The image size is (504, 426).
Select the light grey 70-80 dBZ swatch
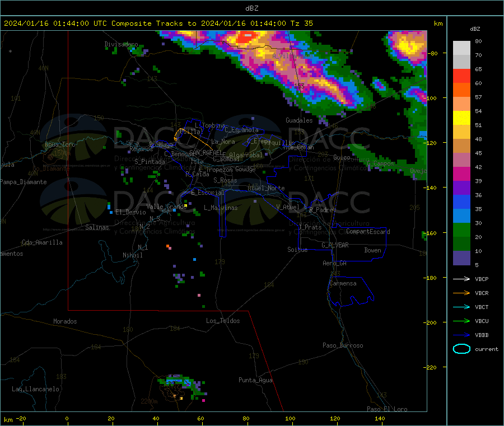tap(461, 48)
